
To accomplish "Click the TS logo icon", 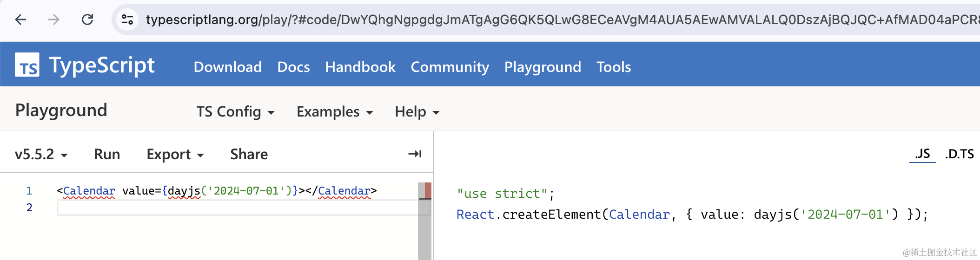I will [x=27, y=65].
